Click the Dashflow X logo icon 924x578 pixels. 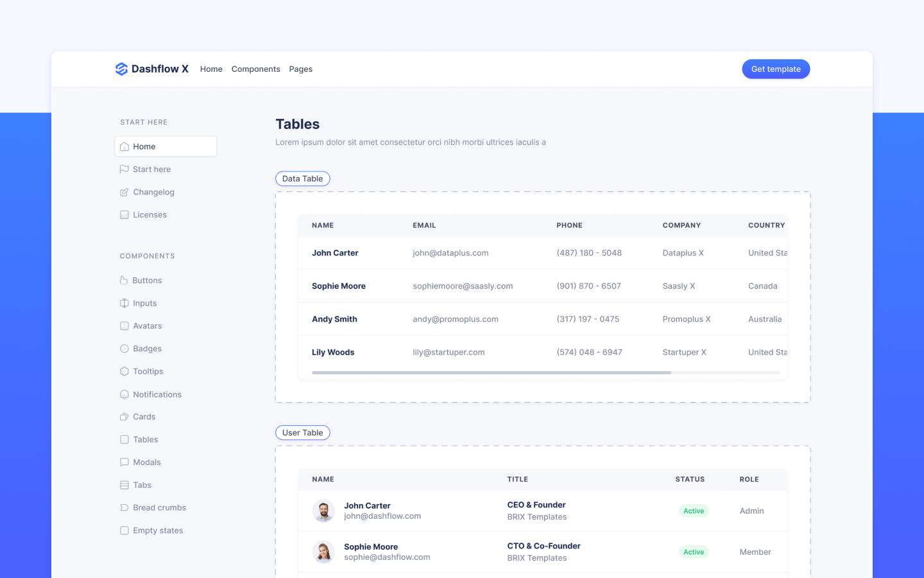click(x=121, y=69)
